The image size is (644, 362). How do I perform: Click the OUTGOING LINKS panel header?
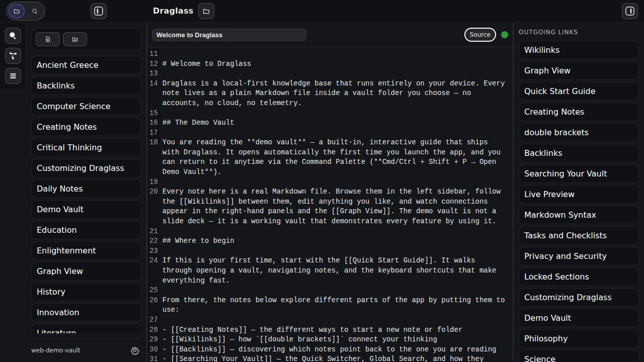tap(548, 32)
